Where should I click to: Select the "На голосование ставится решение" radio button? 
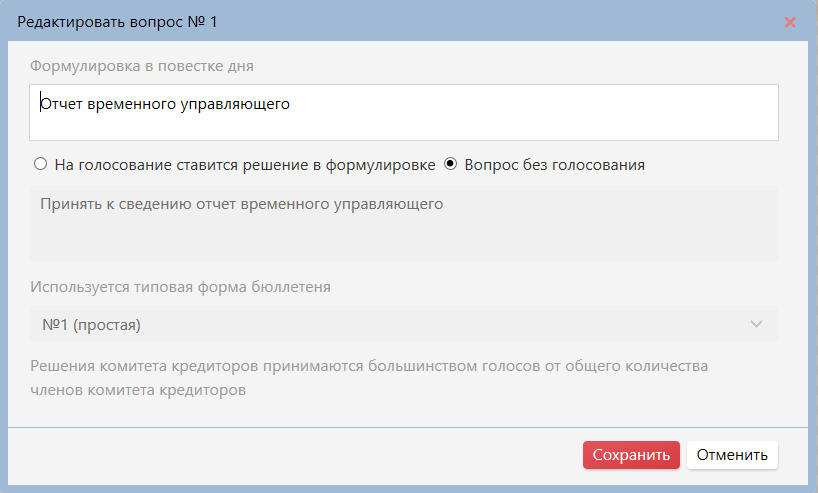(41, 165)
